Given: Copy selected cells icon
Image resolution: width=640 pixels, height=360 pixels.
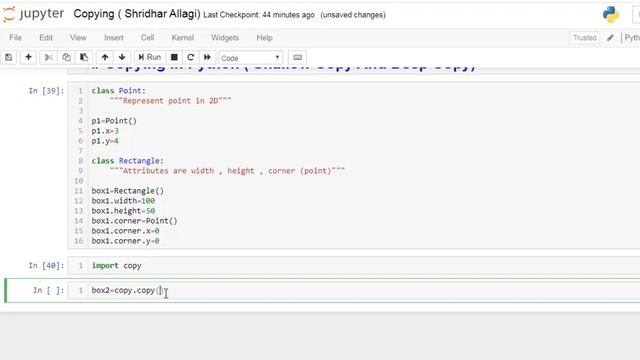Looking at the screenshot, I should [66, 58].
